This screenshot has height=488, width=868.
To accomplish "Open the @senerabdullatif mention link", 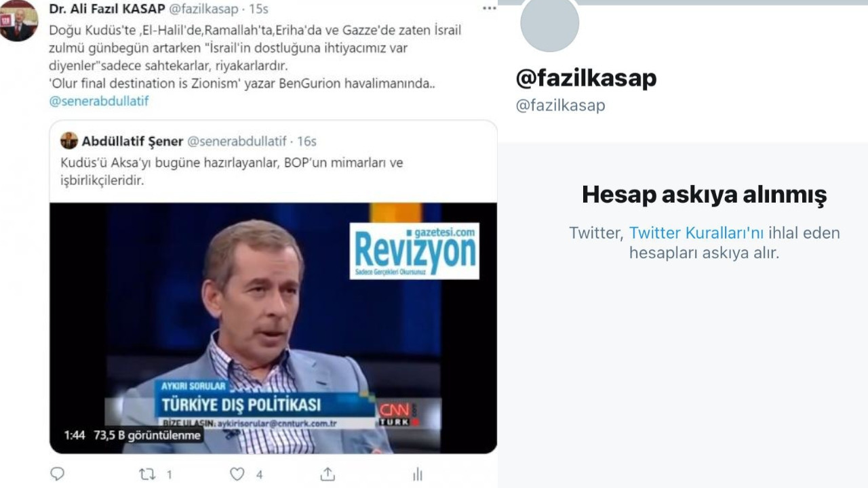I will tap(99, 101).
